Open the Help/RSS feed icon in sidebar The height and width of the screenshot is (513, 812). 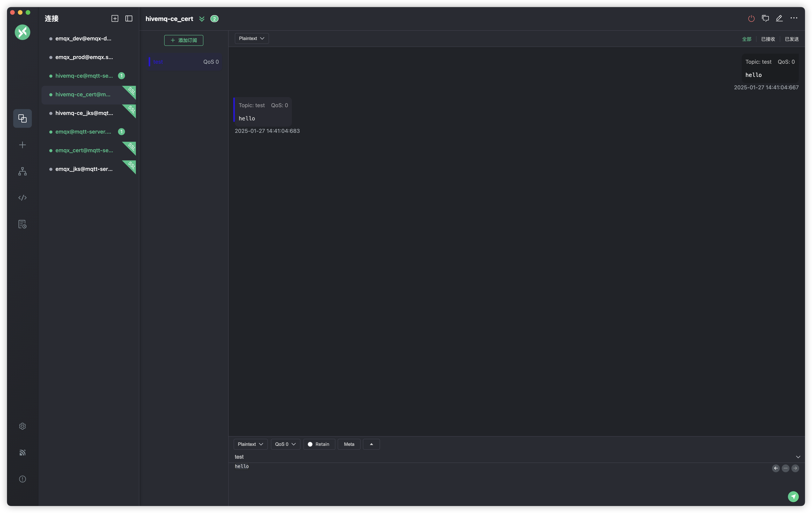[22, 453]
